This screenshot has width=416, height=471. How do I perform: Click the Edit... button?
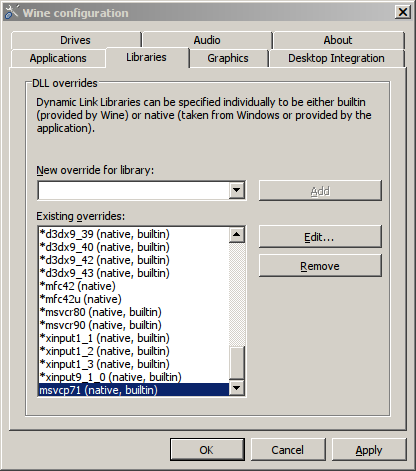(x=320, y=237)
